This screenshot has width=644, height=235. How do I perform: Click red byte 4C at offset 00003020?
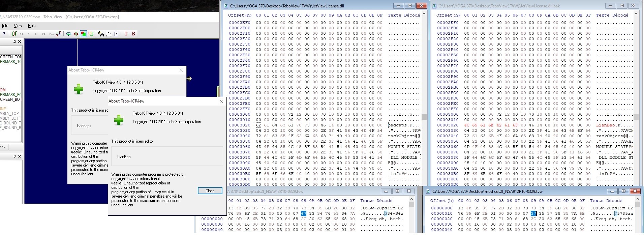coord(467,125)
